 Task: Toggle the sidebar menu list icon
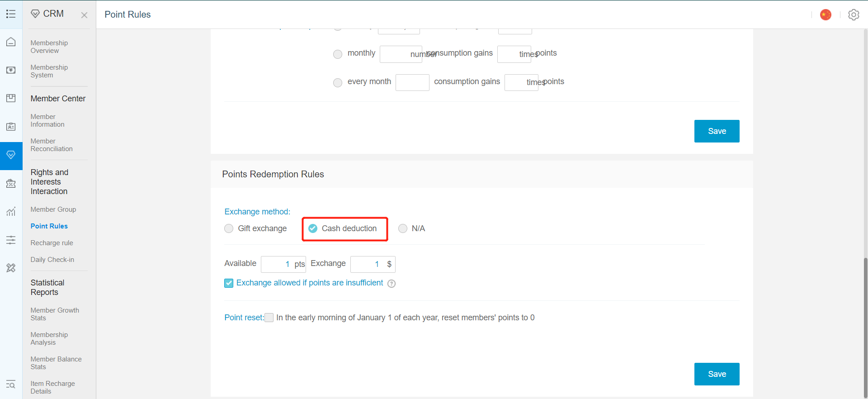11,14
